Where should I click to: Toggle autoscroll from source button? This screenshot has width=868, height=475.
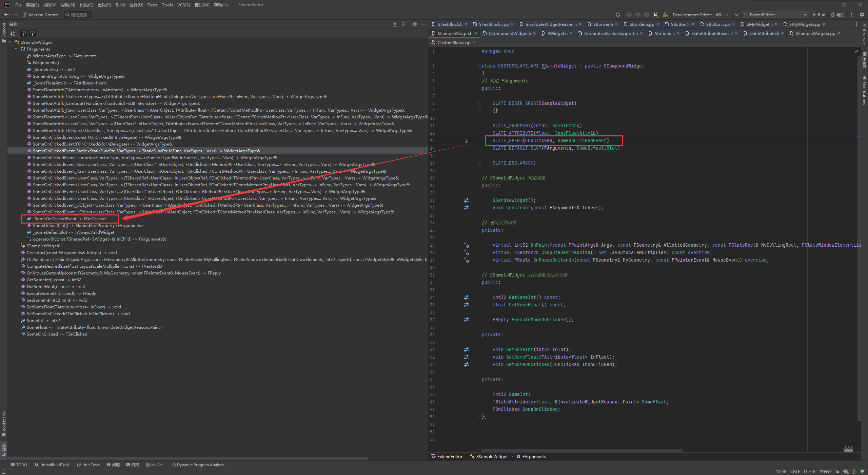point(33,34)
